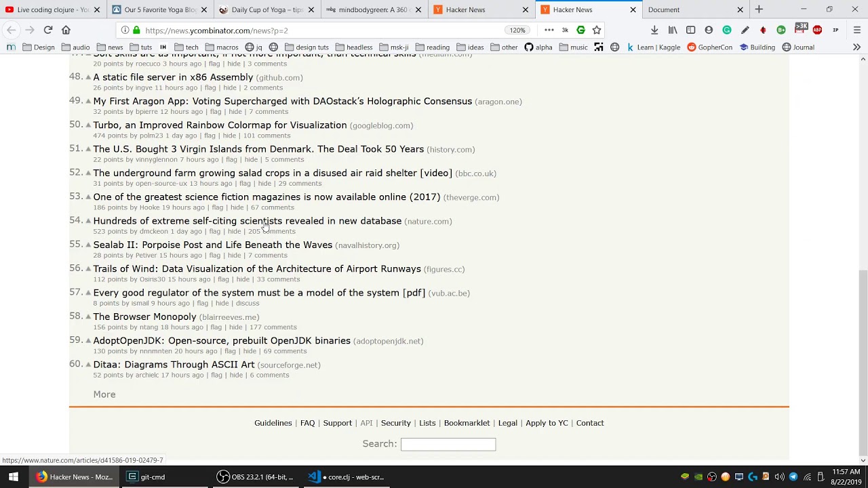The height and width of the screenshot is (488, 868).
Task: Bookmark this page with the star
Action: (x=597, y=30)
